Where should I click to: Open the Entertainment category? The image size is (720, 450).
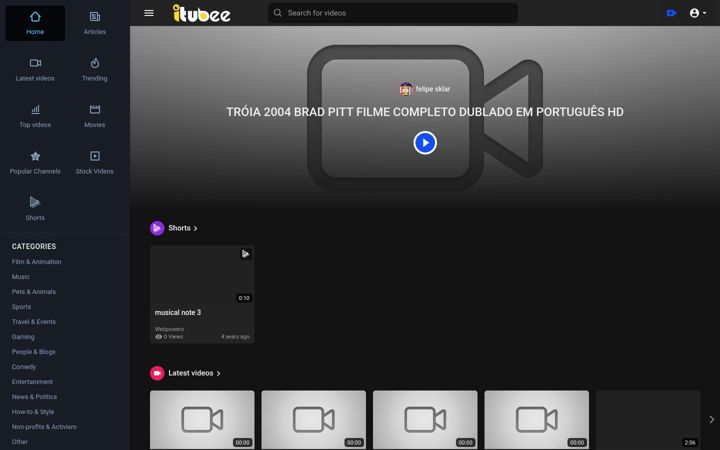click(32, 382)
